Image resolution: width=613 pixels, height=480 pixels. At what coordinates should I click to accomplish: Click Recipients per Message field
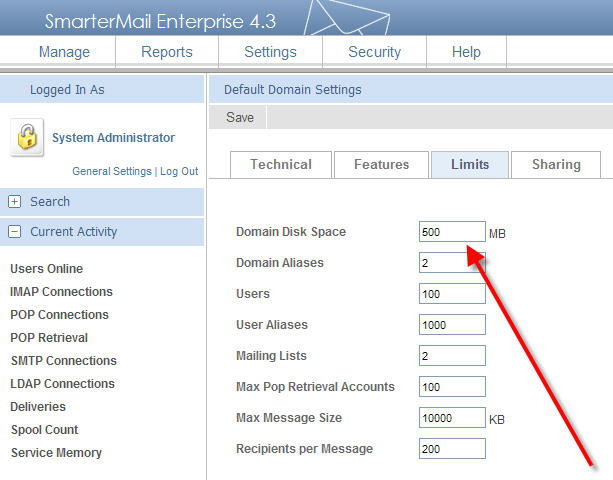[x=452, y=449]
